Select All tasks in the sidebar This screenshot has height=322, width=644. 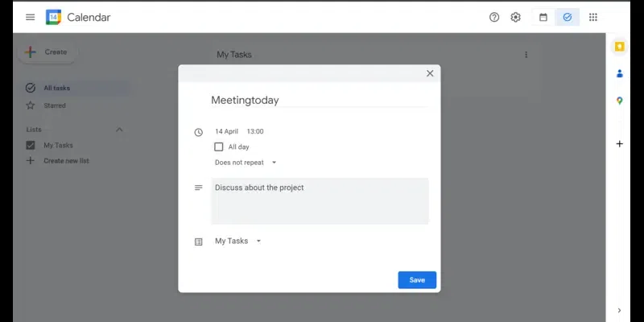click(x=58, y=88)
